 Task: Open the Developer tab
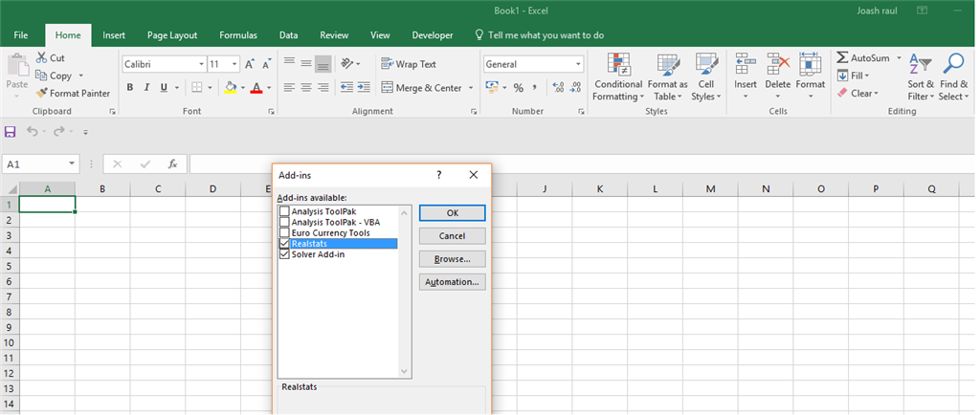[432, 35]
